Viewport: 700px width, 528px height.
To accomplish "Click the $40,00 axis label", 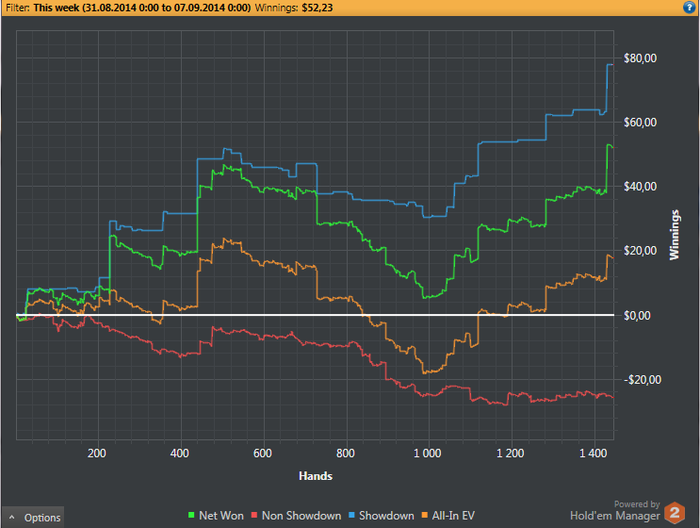I will [640, 187].
